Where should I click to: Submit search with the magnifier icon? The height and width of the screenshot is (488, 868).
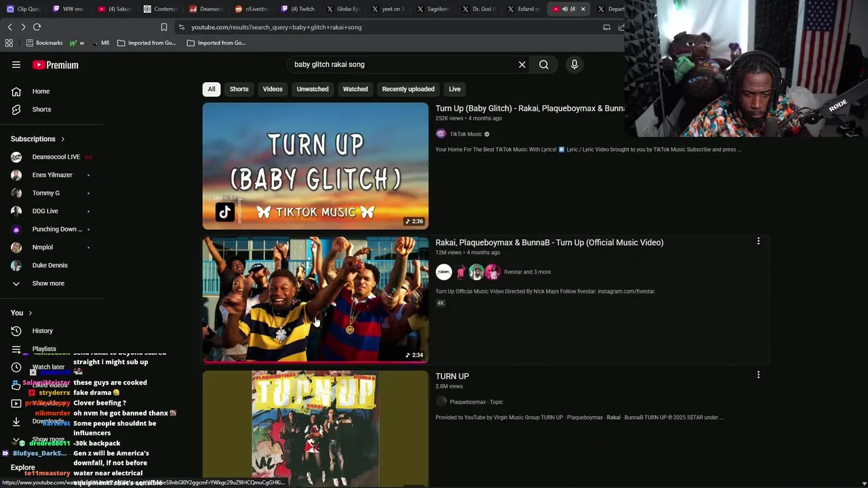pyautogui.click(x=544, y=64)
